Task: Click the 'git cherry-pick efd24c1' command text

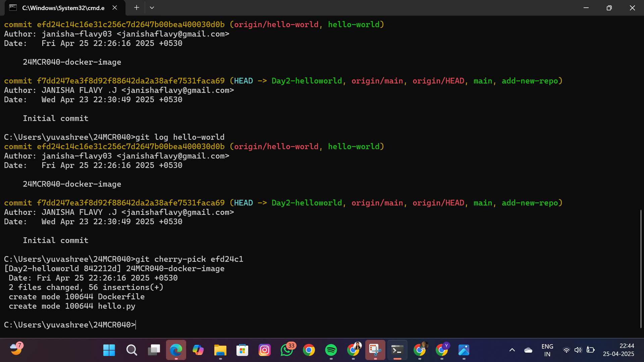Action: (189, 259)
